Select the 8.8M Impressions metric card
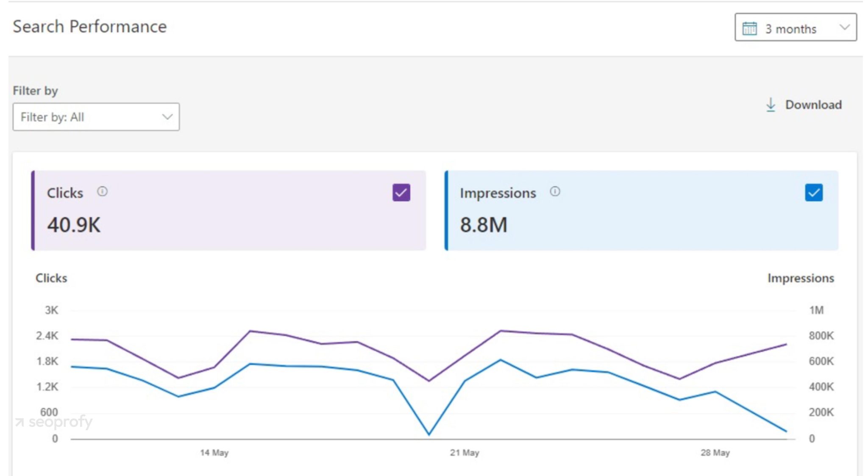The width and height of the screenshot is (868, 476). point(640,210)
